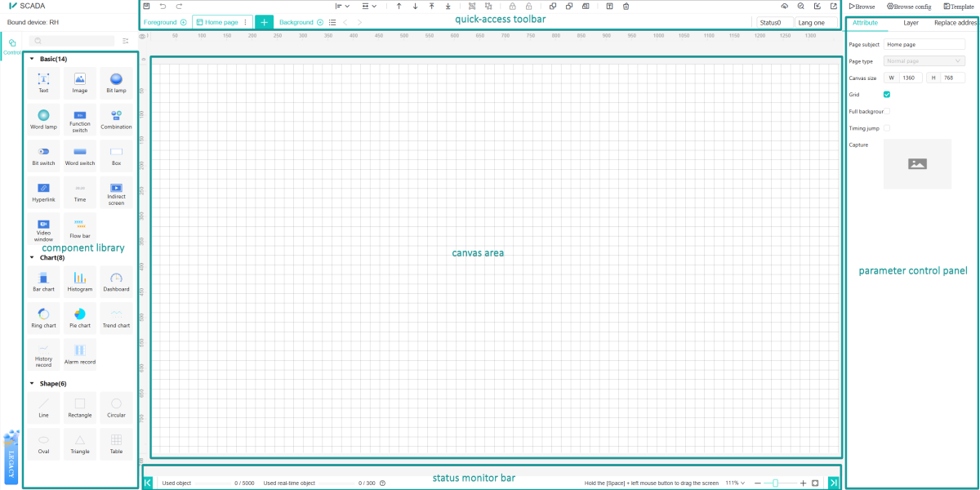Choose the Word lamp component

click(43, 119)
